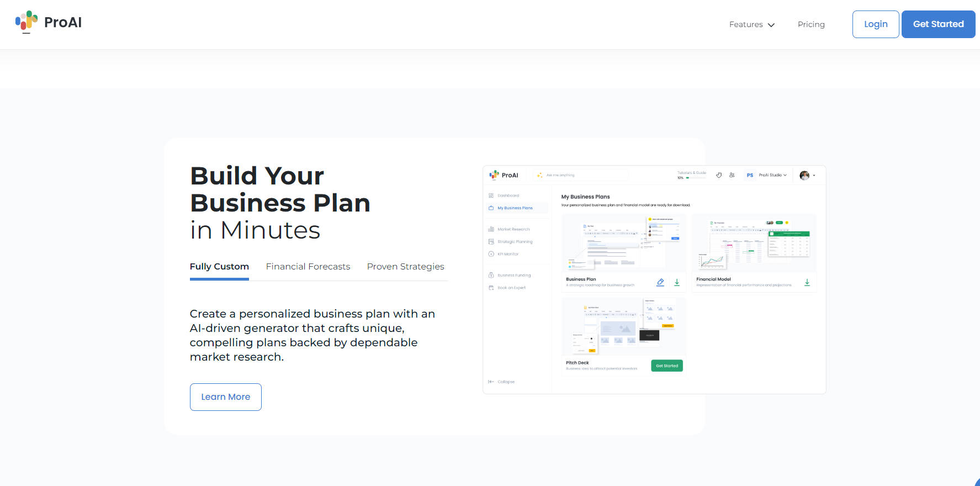Collapse the sidebar in the preview
Viewport: 980px width, 486px height.
click(x=501, y=382)
